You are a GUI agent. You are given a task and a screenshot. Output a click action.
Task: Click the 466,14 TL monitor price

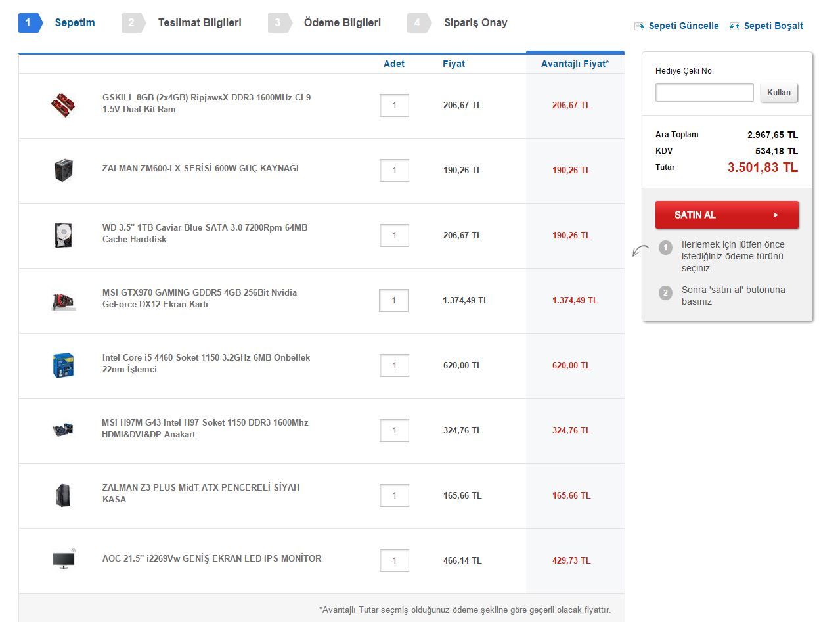(x=462, y=560)
